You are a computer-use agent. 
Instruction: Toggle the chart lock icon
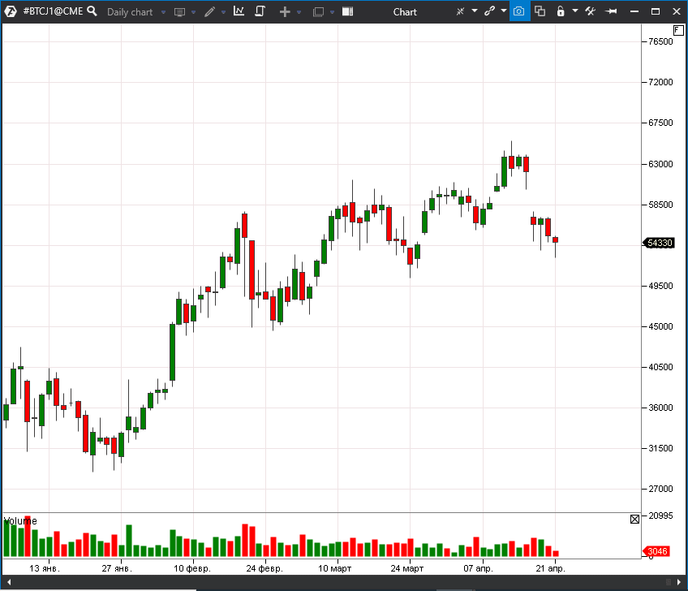[560, 12]
